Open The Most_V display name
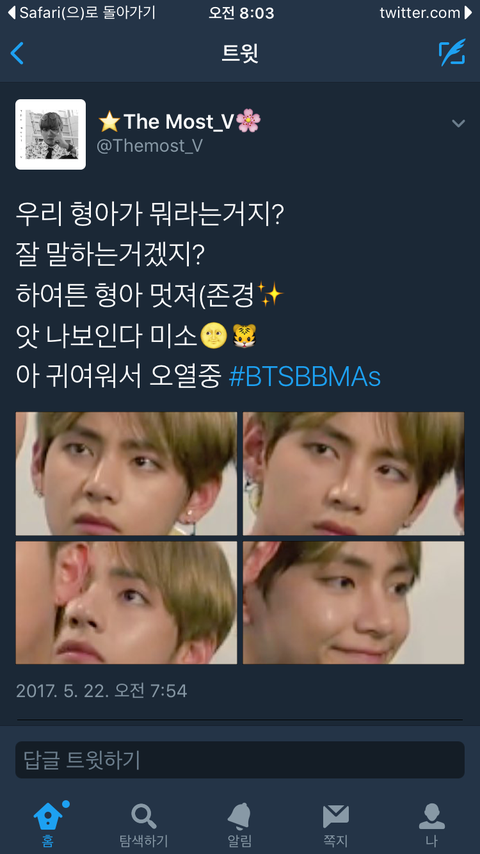 coord(179,121)
